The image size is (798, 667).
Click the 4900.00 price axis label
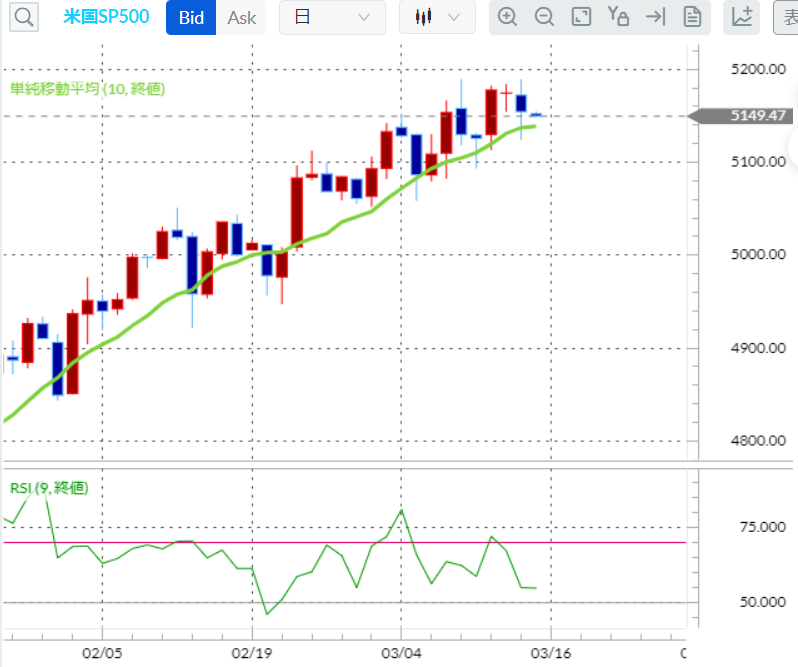pos(758,348)
